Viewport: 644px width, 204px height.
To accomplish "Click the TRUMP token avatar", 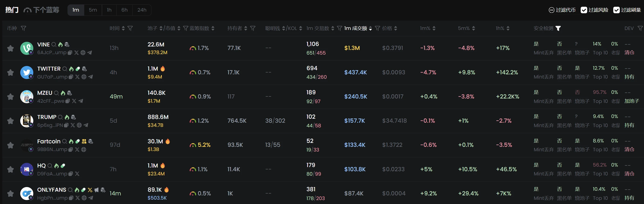I will tap(27, 121).
